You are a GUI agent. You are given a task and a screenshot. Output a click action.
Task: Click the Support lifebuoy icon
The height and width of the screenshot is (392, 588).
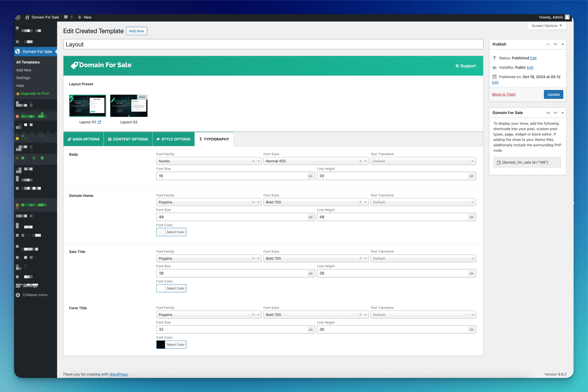coord(457,66)
